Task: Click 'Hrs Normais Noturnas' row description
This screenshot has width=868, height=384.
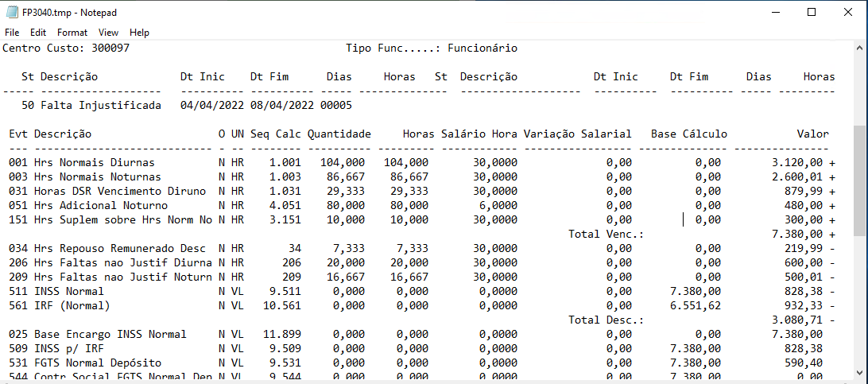Action: (98, 177)
